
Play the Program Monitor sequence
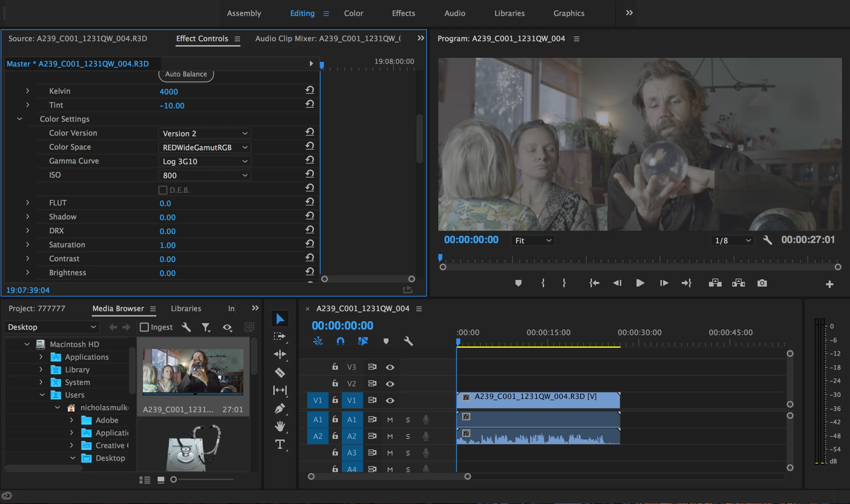click(640, 283)
